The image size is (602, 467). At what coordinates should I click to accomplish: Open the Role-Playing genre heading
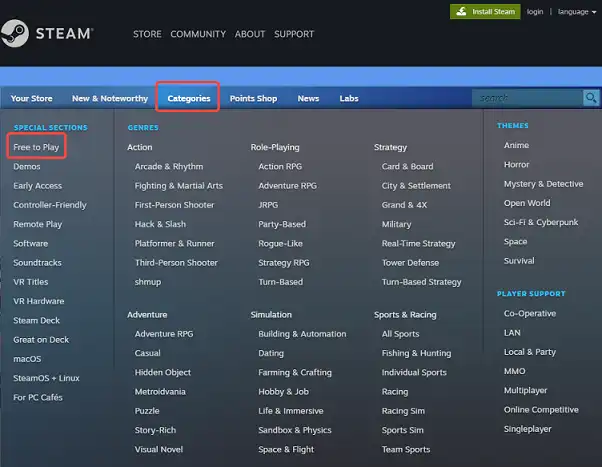point(275,147)
